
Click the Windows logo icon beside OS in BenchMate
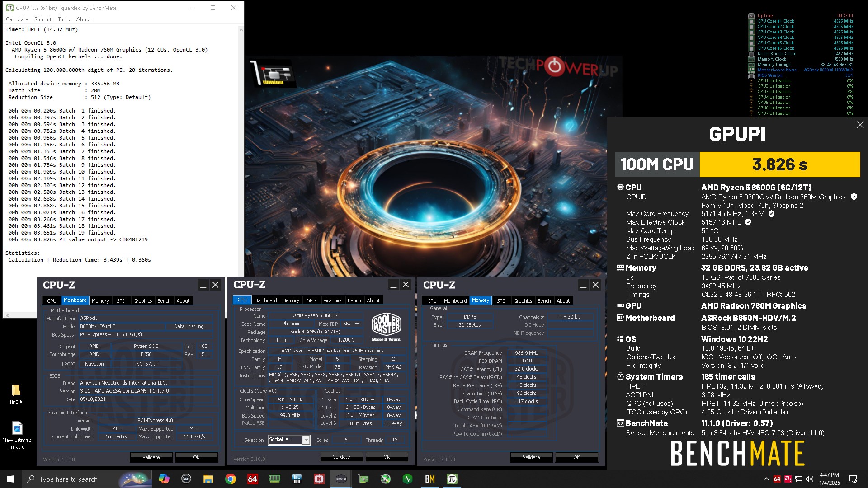[x=620, y=339]
